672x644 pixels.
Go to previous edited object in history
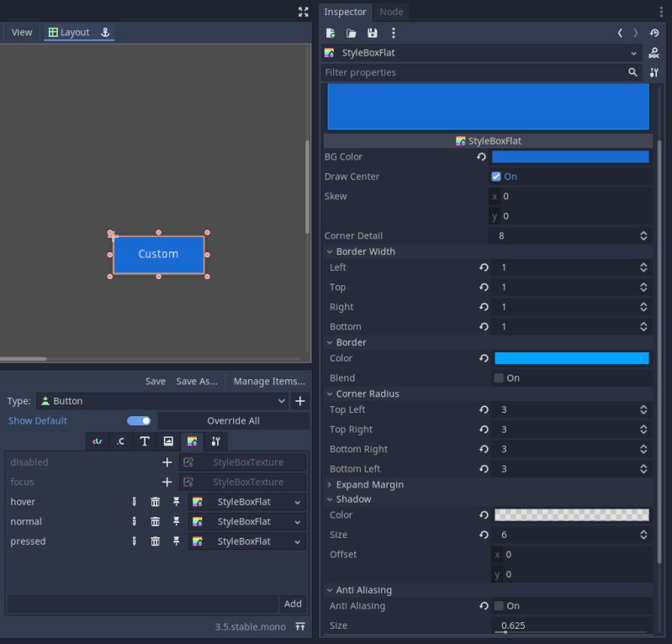click(620, 33)
